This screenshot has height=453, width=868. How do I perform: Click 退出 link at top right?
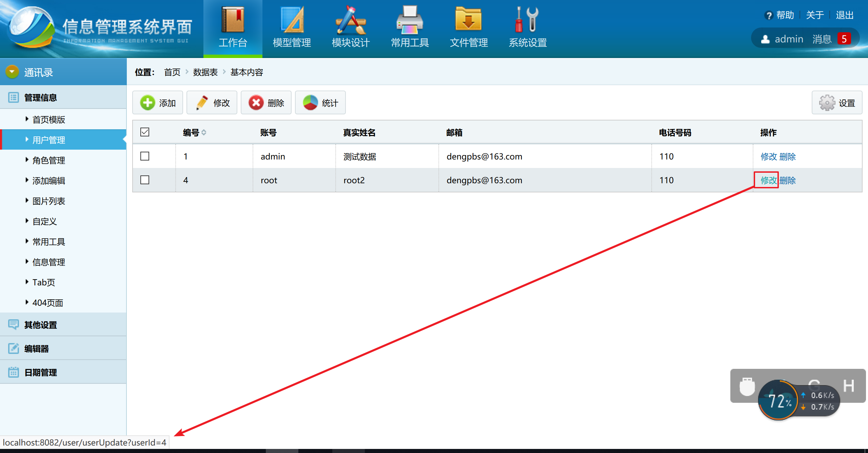click(844, 15)
